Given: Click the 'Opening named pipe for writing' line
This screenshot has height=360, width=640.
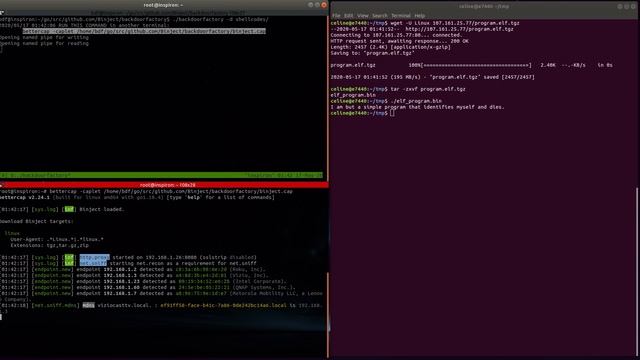Looking at the screenshot, I should [x=44, y=37].
